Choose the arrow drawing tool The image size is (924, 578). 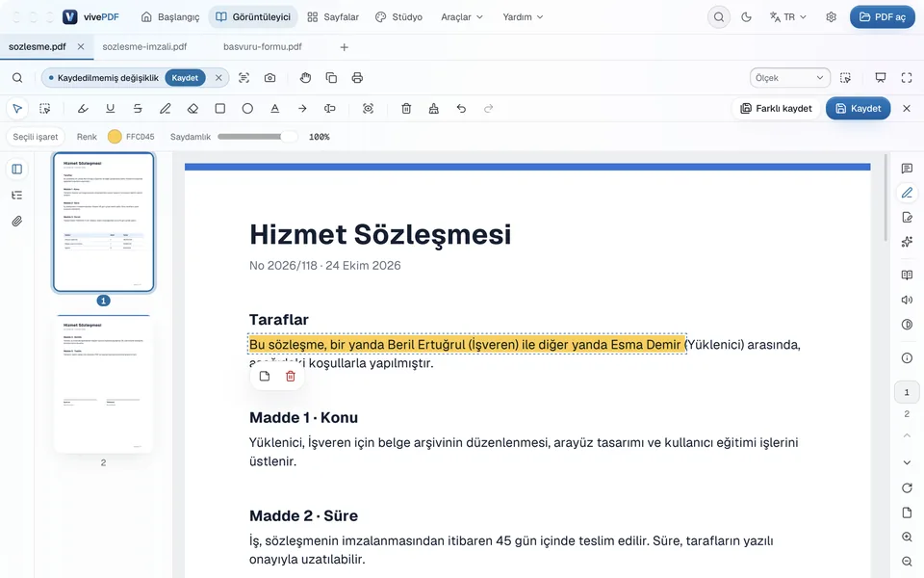302,109
